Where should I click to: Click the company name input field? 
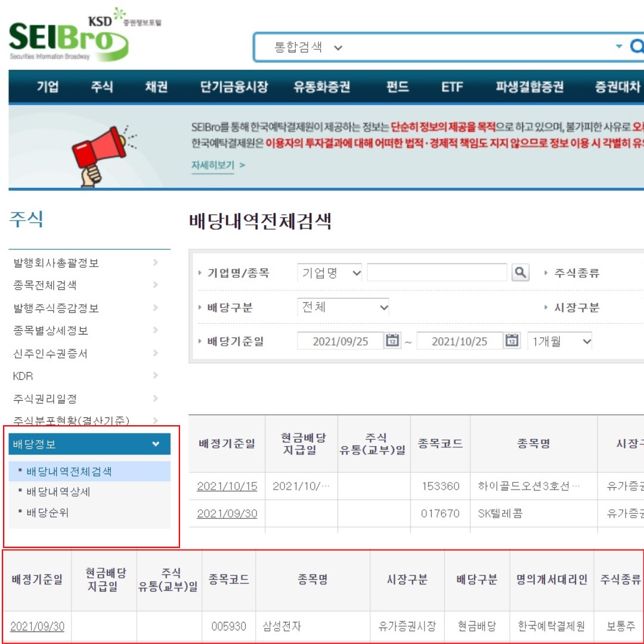click(x=437, y=273)
